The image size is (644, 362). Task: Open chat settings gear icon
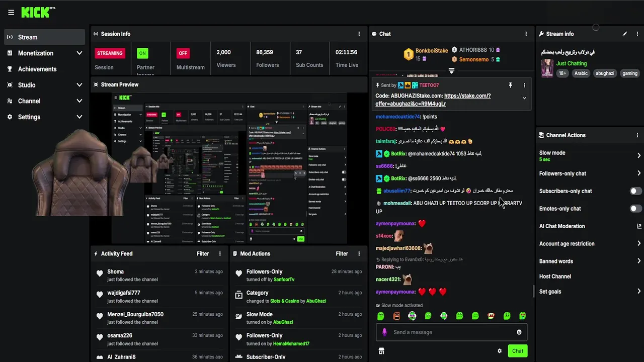tap(500, 351)
